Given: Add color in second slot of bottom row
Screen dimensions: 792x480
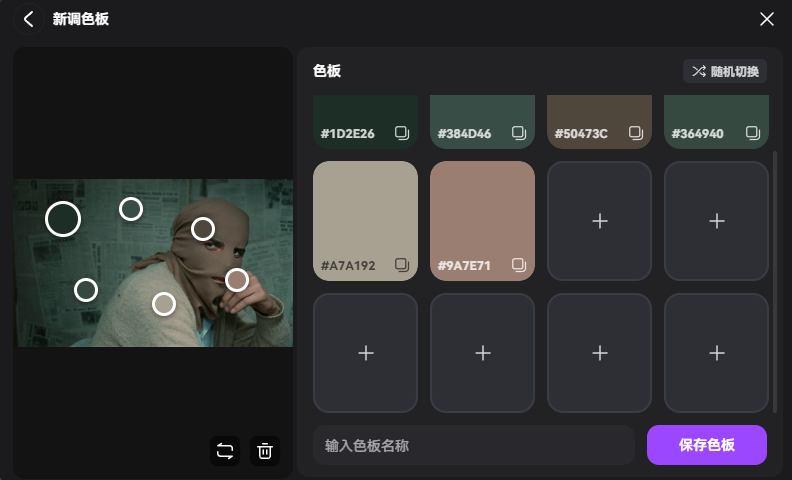Looking at the screenshot, I should pyautogui.click(x=482, y=353).
